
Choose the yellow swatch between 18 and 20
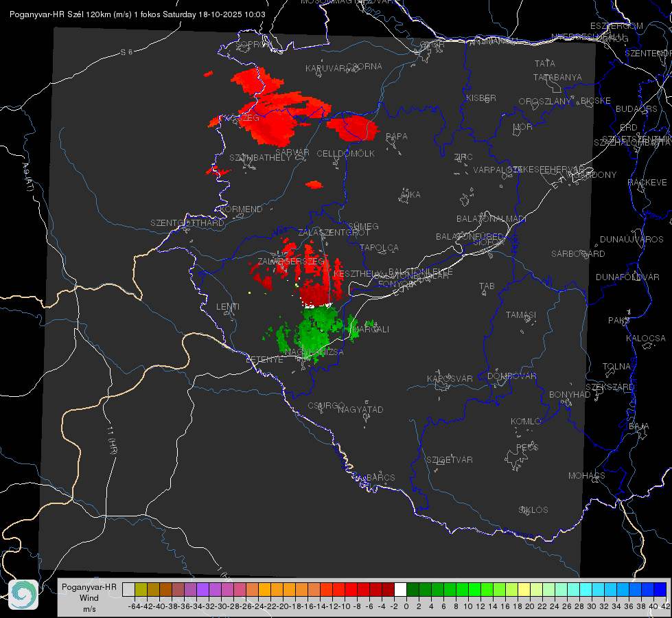coord(524,589)
